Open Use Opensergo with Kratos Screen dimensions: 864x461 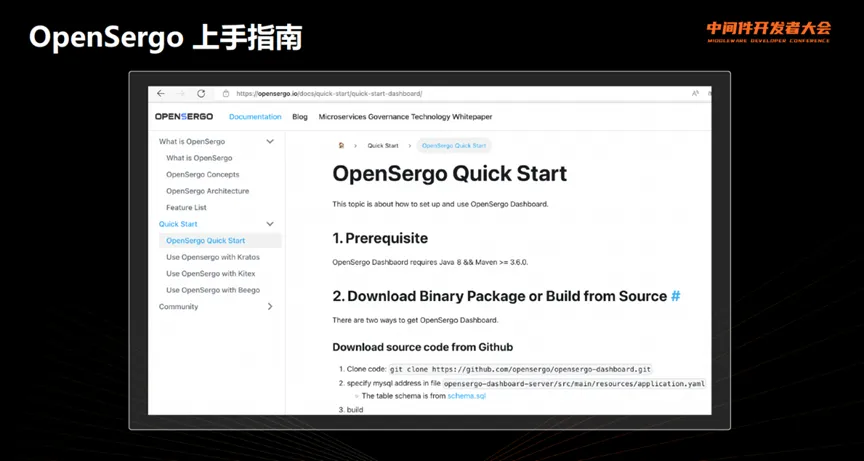tap(213, 257)
